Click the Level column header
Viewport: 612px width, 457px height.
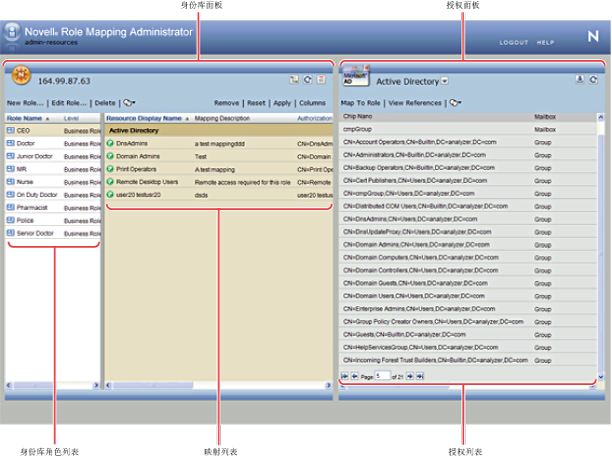pos(71,118)
